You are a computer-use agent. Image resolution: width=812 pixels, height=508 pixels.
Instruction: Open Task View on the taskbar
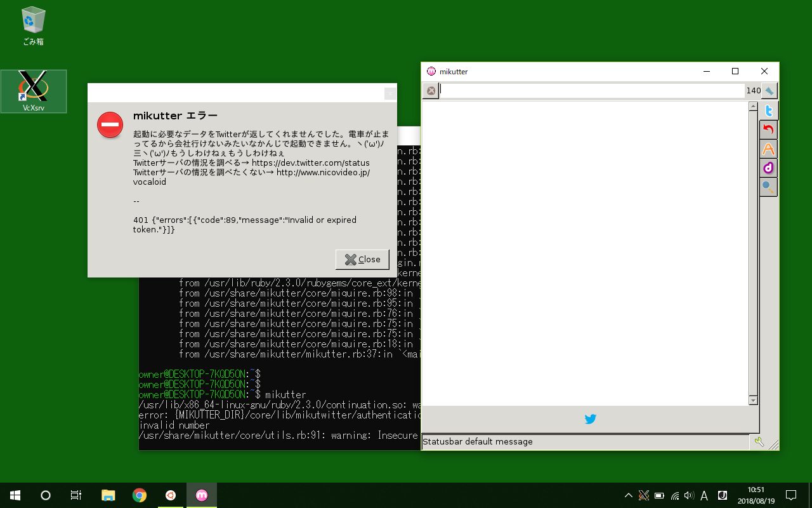click(x=76, y=495)
